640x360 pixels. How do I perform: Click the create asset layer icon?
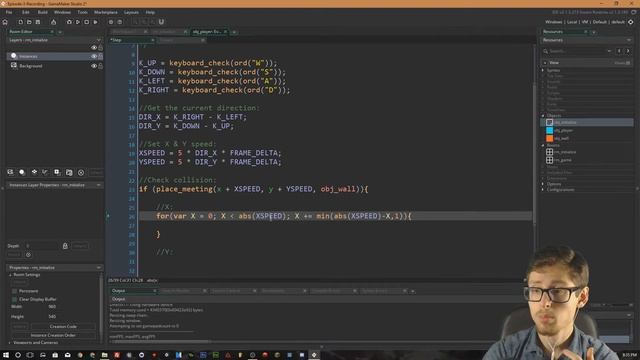click(x=57, y=172)
